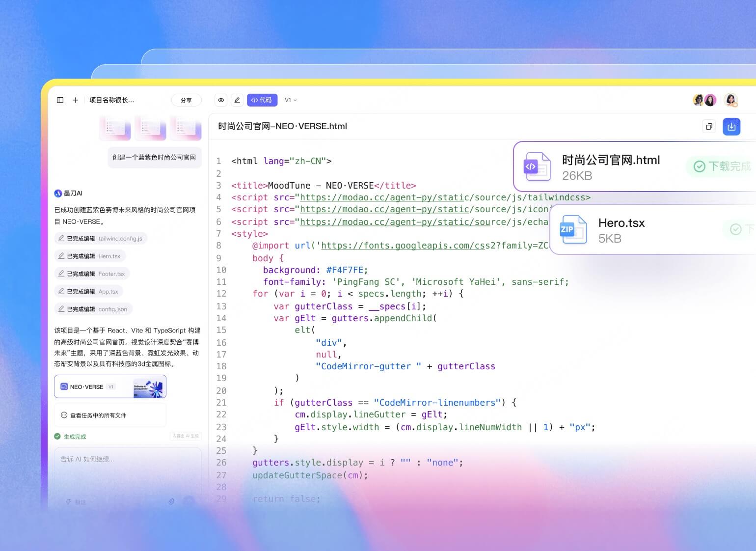Click the 告诉 AI 如何继续 input field

point(128,471)
